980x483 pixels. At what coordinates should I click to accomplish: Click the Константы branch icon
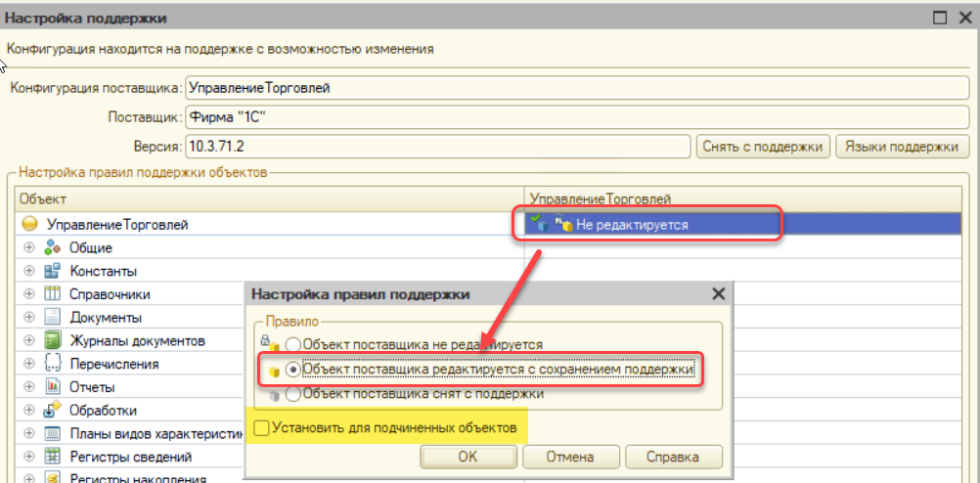pyautogui.click(x=52, y=271)
